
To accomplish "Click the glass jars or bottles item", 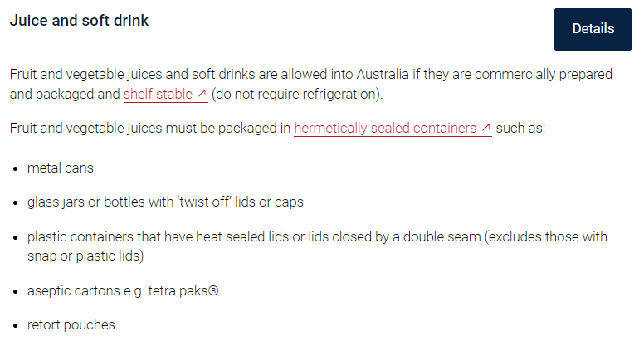I will tap(165, 202).
